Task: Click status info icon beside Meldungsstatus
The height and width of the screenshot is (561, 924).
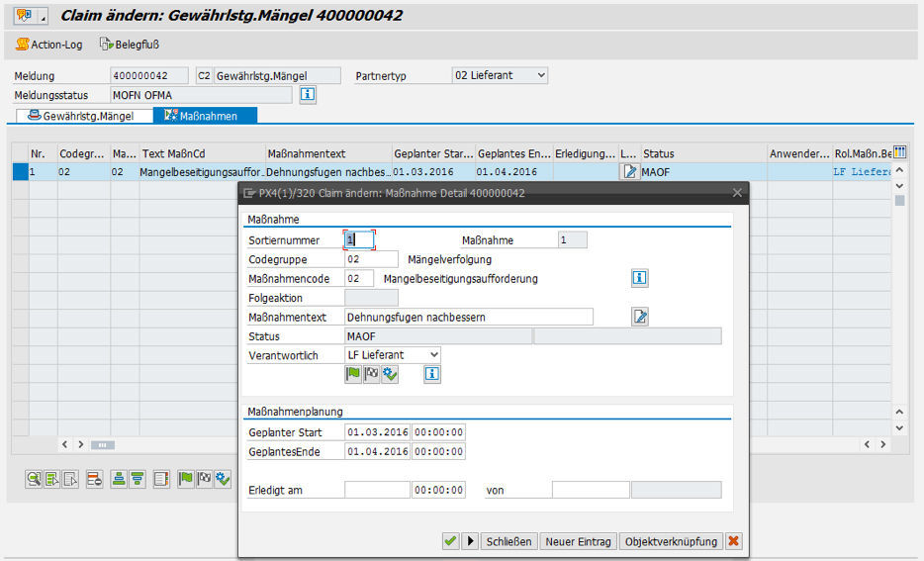Action: 307,95
